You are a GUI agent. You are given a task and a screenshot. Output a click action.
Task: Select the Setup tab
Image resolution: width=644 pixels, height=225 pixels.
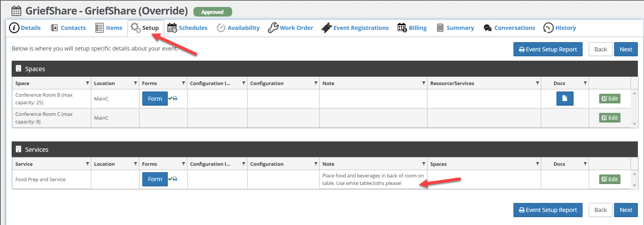(x=145, y=28)
